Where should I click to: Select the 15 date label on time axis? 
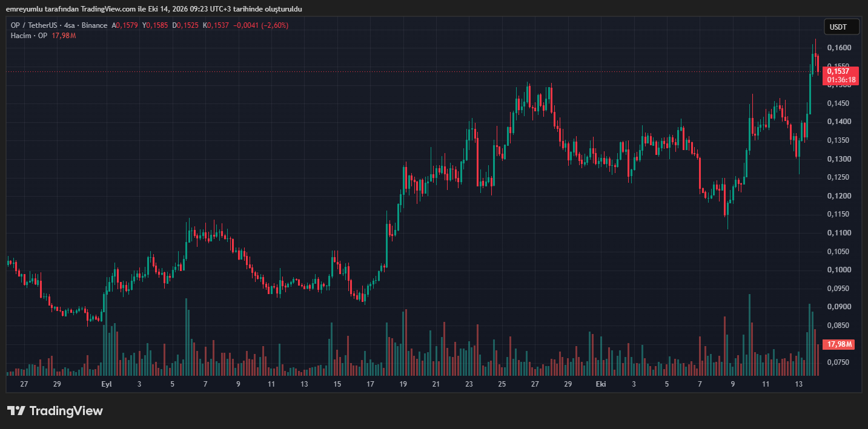(337, 384)
